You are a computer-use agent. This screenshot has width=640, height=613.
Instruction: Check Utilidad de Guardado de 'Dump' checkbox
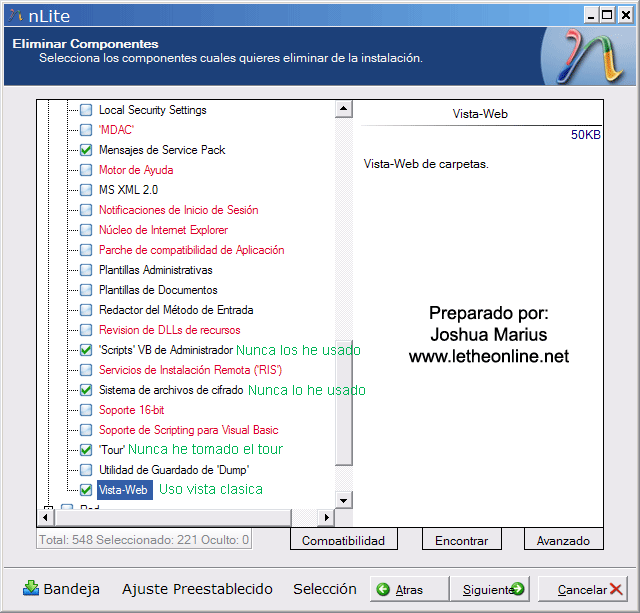pos(86,470)
